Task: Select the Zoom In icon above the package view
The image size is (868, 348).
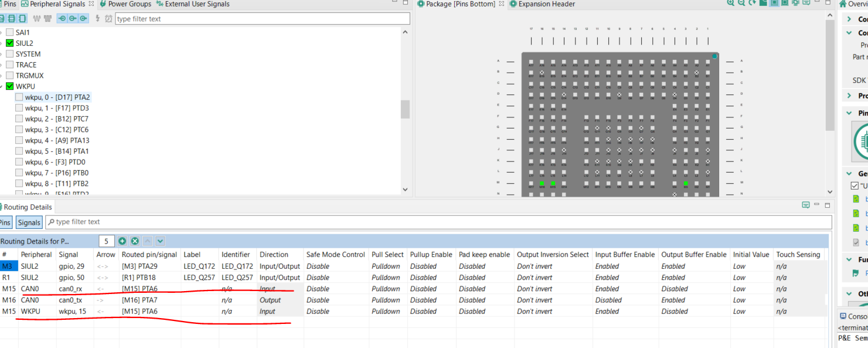Action: [731, 4]
